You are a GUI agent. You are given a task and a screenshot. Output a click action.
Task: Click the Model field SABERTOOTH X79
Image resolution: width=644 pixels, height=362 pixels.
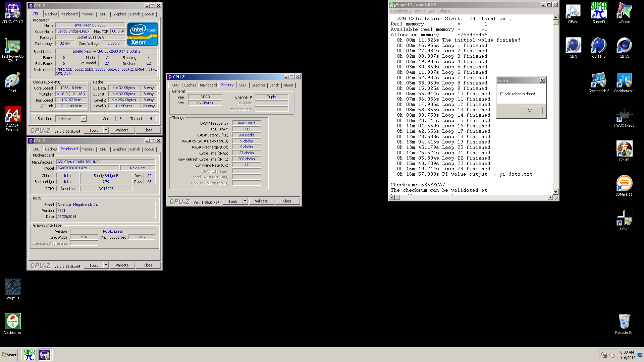88,168
